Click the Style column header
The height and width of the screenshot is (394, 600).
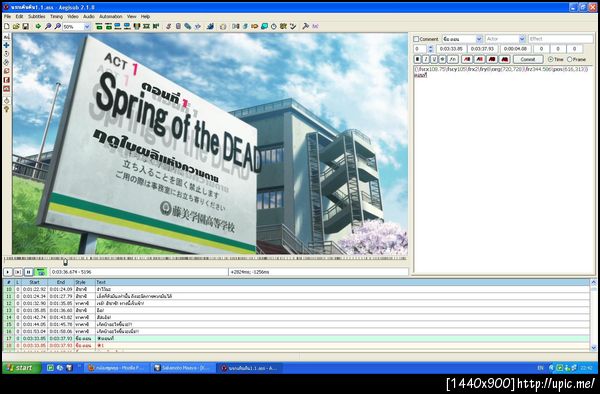coord(84,282)
